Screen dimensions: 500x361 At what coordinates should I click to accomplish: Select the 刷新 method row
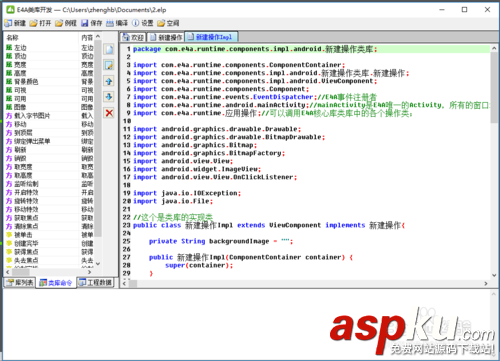tap(49, 150)
